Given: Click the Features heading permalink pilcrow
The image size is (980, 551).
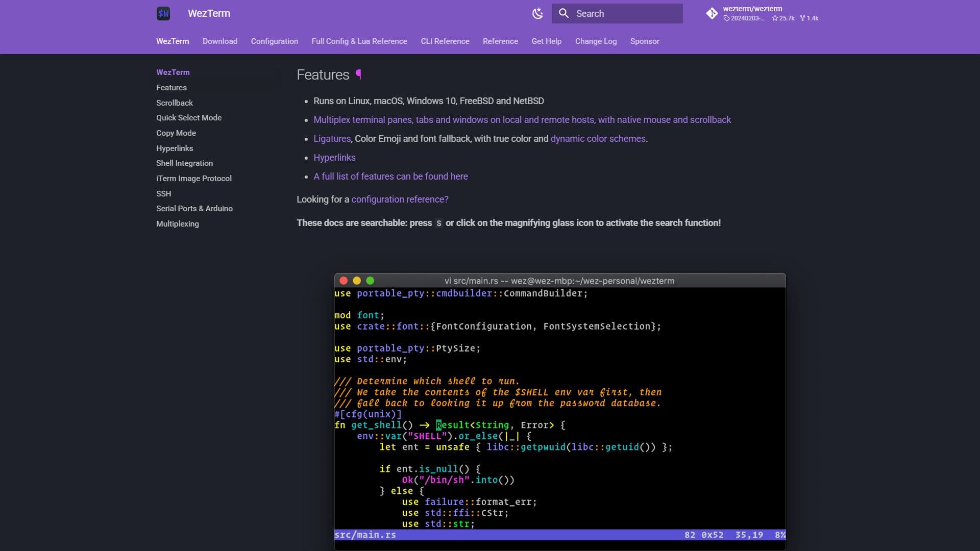Looking at the screenshot, I should 359,74.
